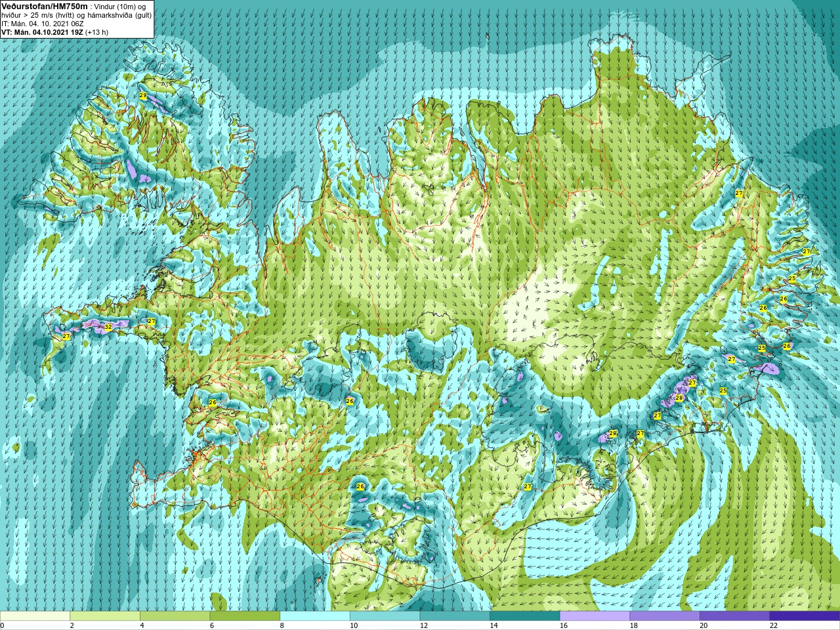Viewport: 840px width, 630px height.
Task: Click the 16–18 m/s lavender legend swatch
Action: point(595,616)
